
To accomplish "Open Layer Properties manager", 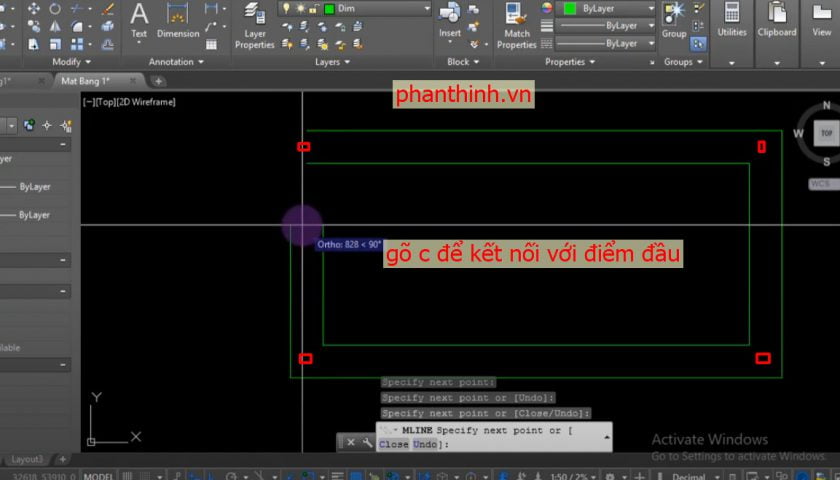I will 254,26.
